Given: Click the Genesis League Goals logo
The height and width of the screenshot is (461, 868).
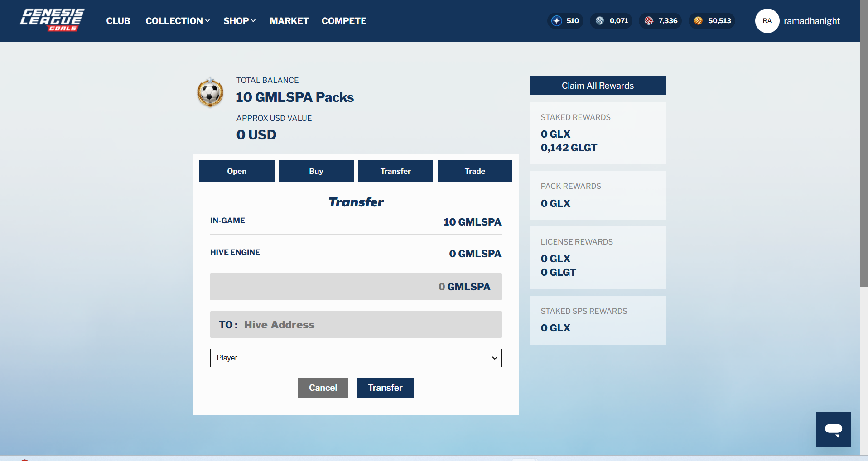Looking at the screenshot, I should (x=52, y=20).
